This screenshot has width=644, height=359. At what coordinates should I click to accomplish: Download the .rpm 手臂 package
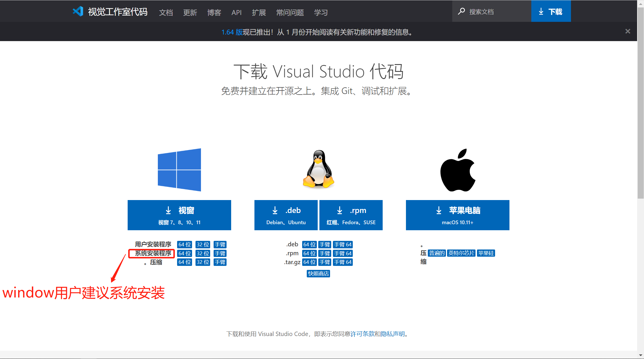325,254
